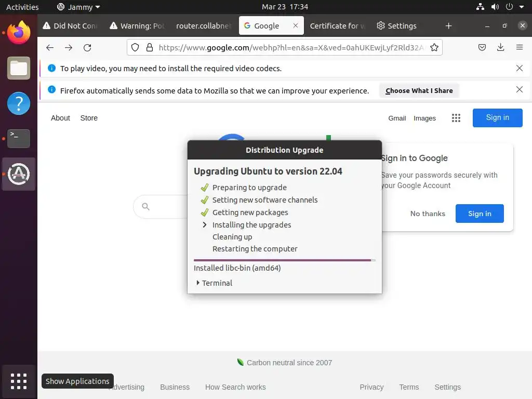
Task: Click the Restarting the computer step text
Action: pos(255,249)
